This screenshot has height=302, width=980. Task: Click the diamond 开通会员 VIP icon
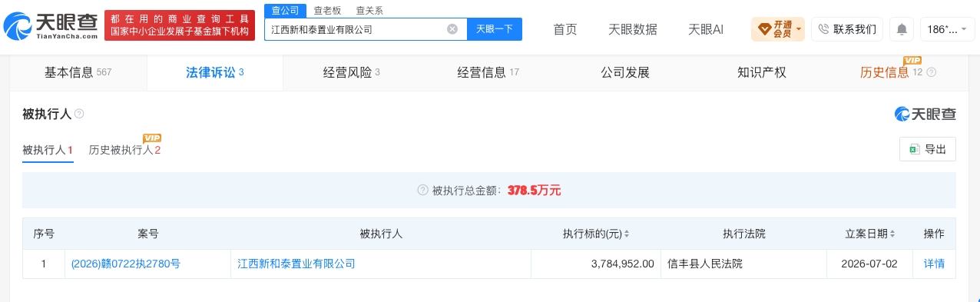(x=764, y=29)
